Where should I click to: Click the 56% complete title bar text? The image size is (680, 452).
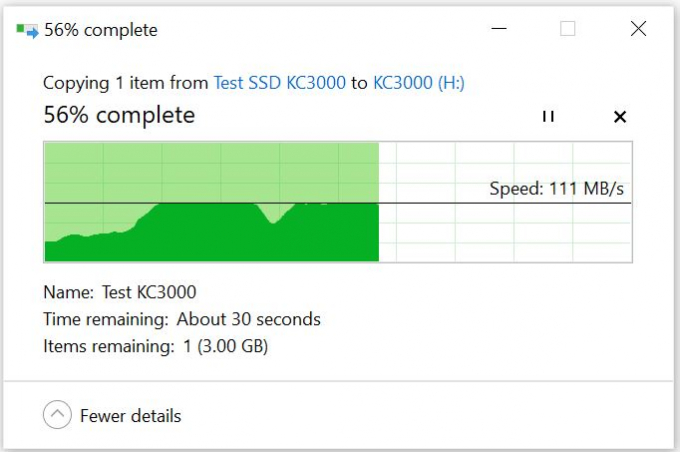click(101, 30)
